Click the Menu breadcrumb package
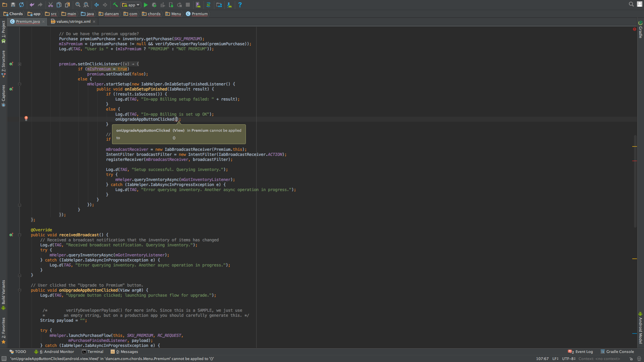The image size is (644, 362). click(173, 14)
